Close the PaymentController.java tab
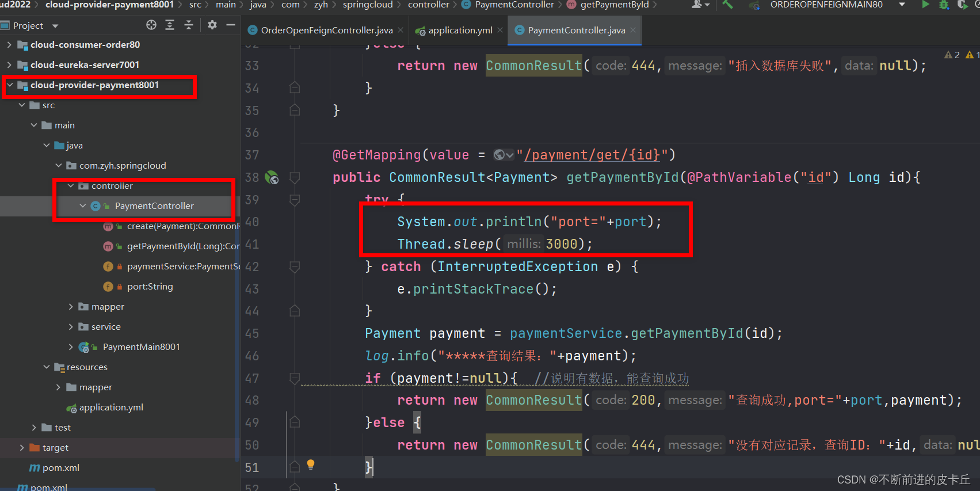Image resolution: width=980 pixels, height=491 pixels. [x=633, y=30]
